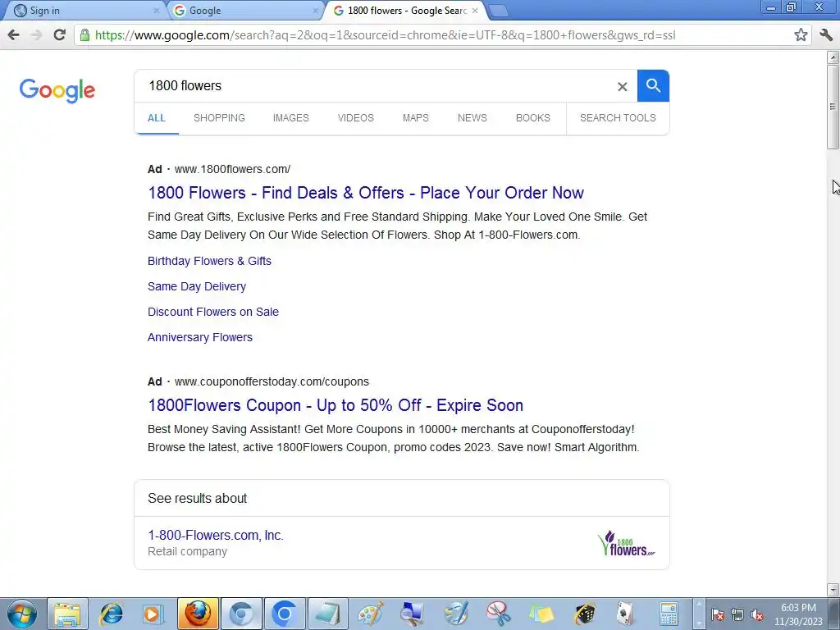This screenshot has width=840, height=630.
Task: Click the gray Chromium taskbar icon
Action: pyautogui.click(x=241, y=614)
